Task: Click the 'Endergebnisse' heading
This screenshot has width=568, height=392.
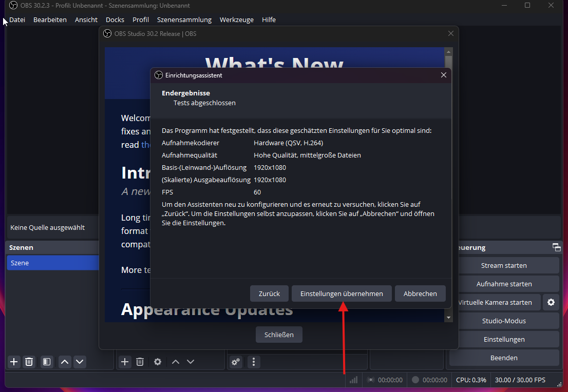Action: (x=186, y=93)
